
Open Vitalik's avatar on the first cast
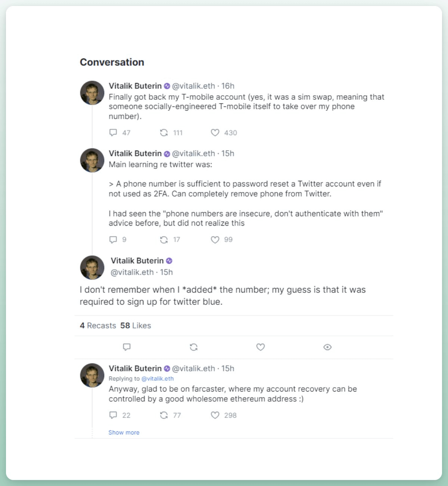(x=92, y=93)
